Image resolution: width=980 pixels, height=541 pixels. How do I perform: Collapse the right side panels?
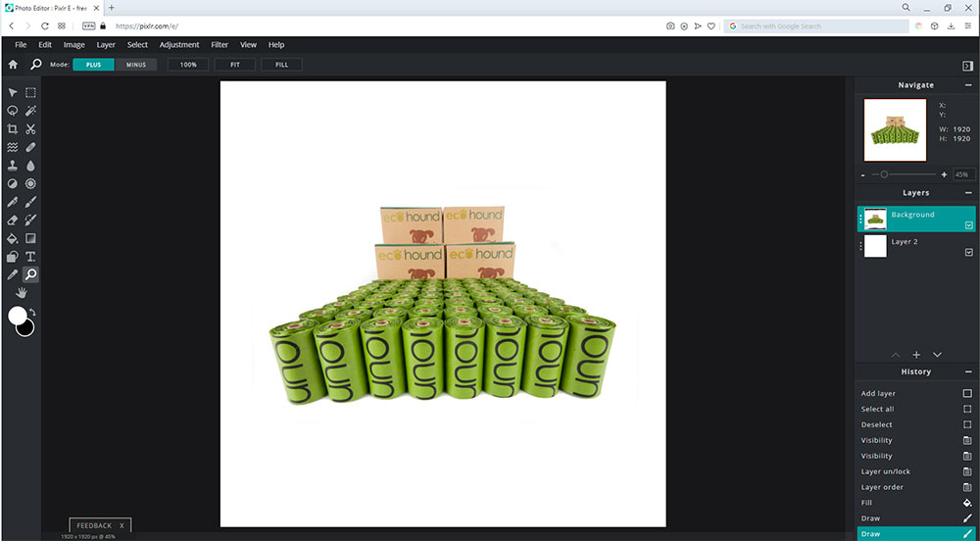(967, 66)
